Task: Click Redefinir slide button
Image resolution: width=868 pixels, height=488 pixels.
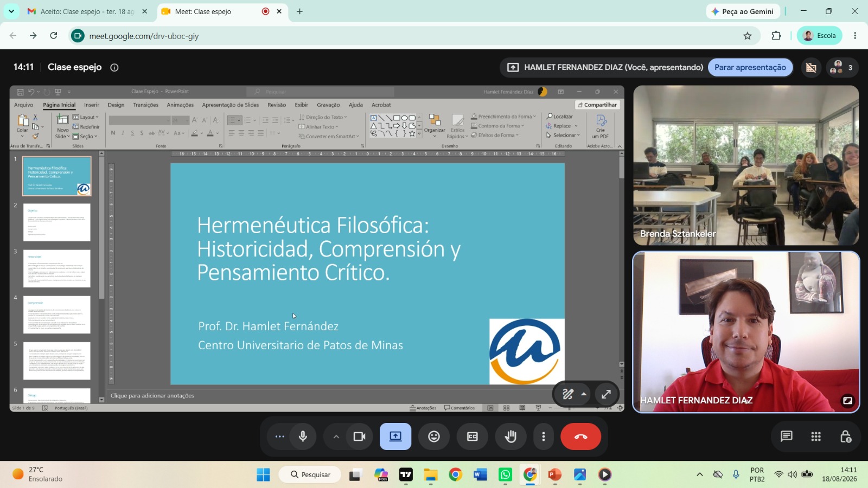Action: pos(86,127)
